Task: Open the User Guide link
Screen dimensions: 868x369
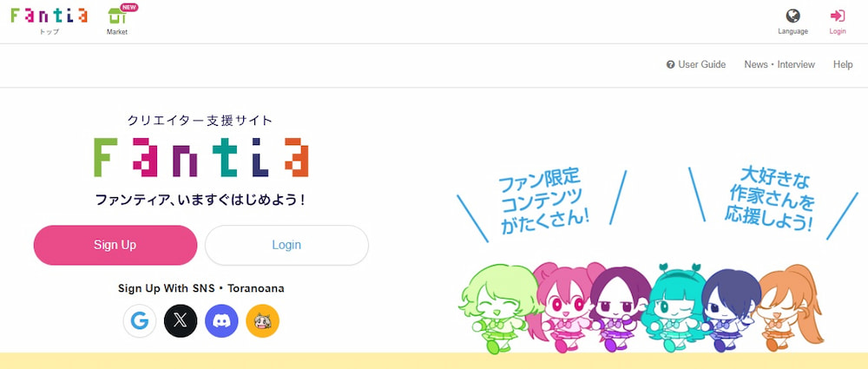Action: coord(702,65)
